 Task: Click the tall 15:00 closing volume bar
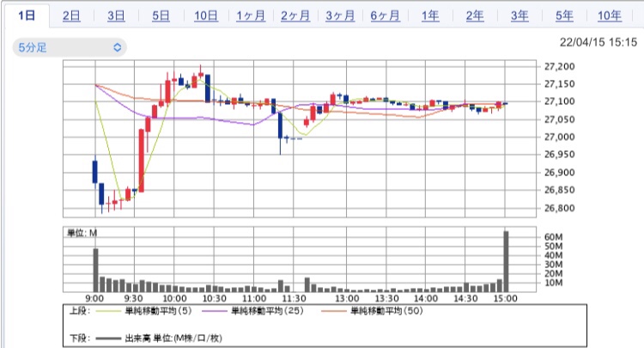click(506, 262)
